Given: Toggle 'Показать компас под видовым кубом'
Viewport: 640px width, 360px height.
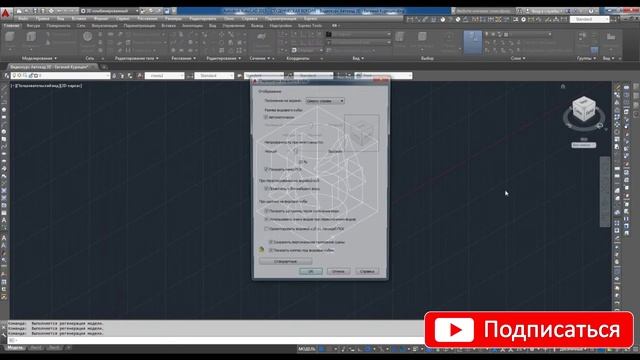Looking at the screenshot, I should 271,250.
